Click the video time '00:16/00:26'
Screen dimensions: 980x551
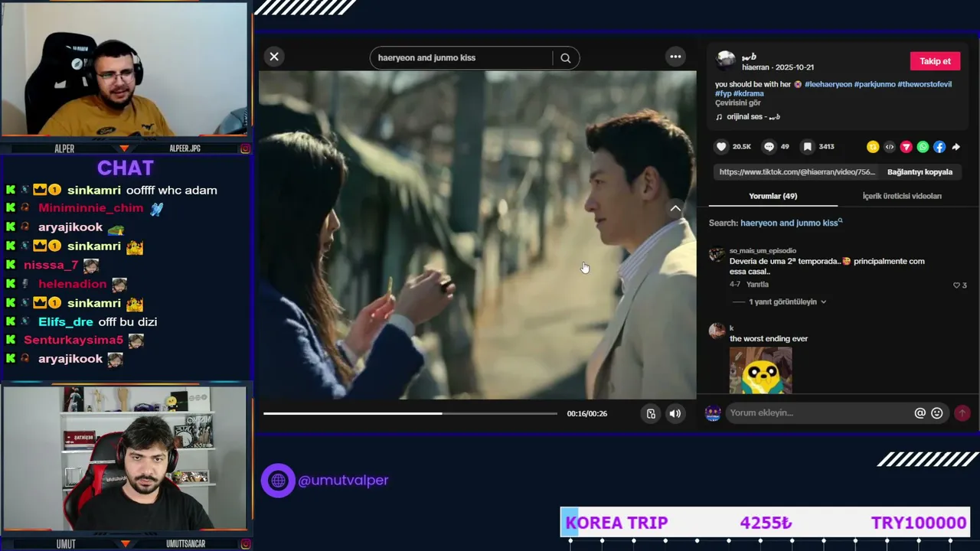[x=587, y=414]
